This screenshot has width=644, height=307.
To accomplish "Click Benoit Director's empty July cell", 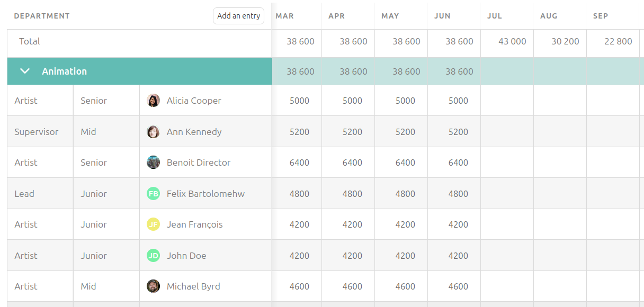I will pos(507,162).
